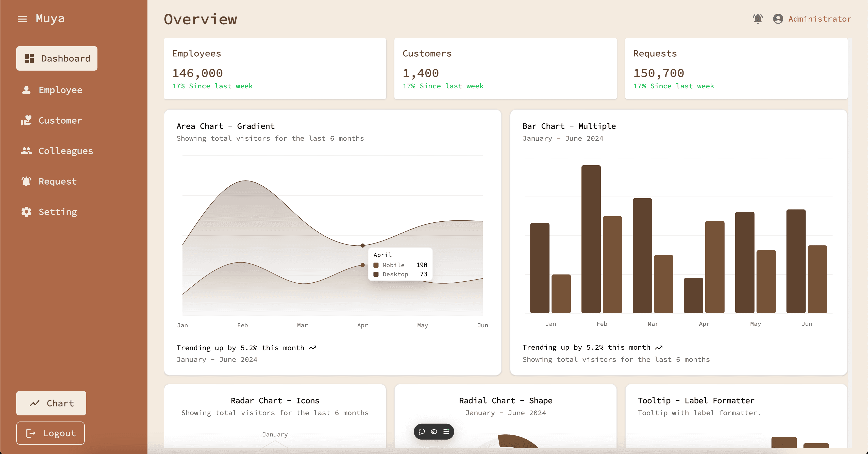Open the Setting page
Image resolution: width=868 pixels, height=454 pixels.
pos(49,212)
